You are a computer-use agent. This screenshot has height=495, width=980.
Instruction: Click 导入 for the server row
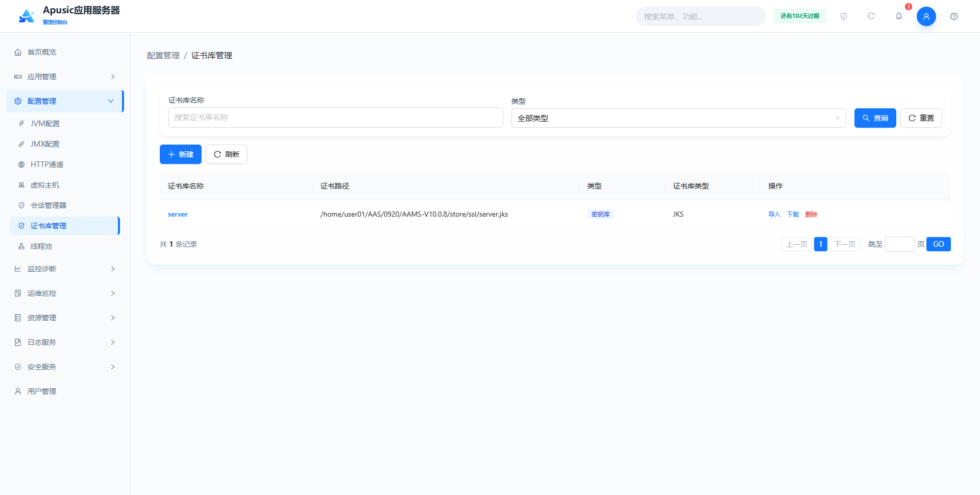(774, 214)
